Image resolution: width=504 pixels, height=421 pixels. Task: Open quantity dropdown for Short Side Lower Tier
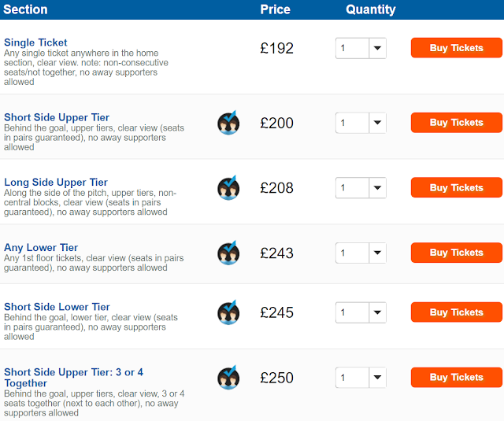(361, 312)
